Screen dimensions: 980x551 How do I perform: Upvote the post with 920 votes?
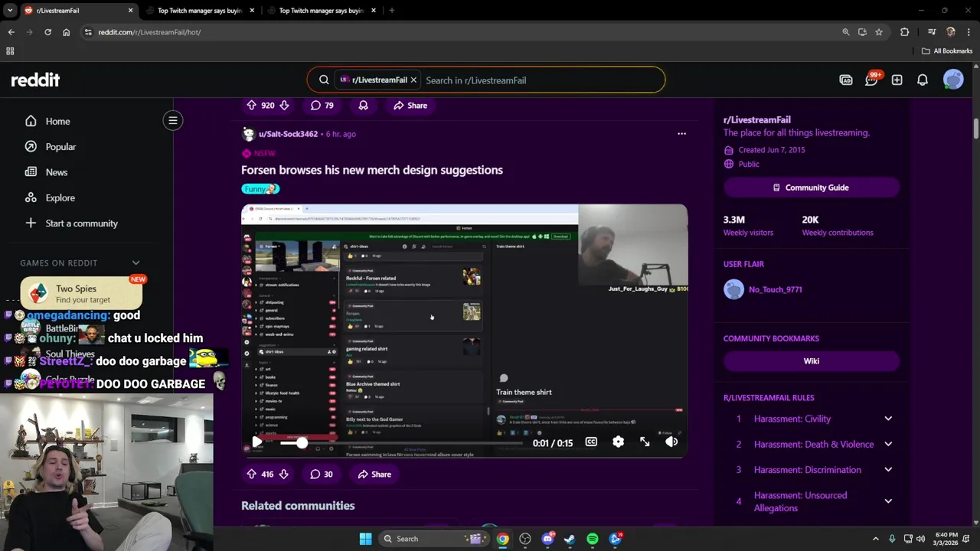click(x=251, y=106)
